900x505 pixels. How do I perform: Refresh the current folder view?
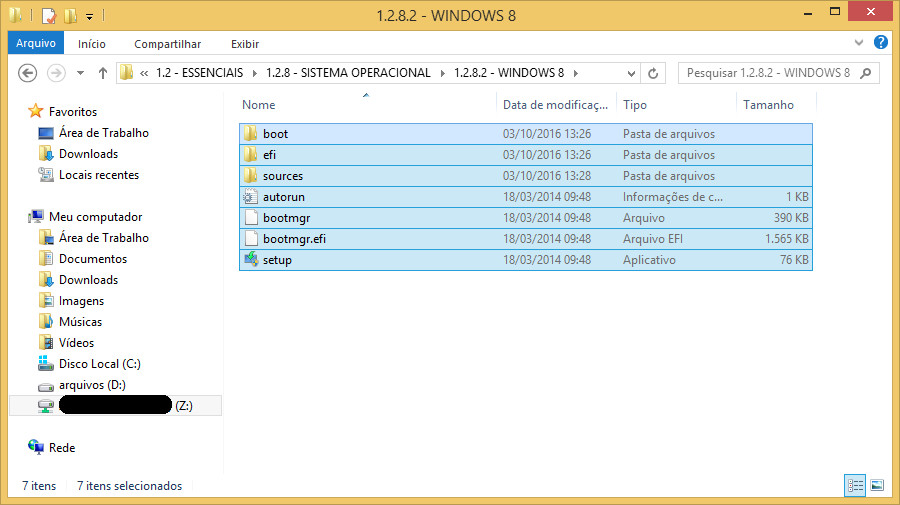pos(653,73)
